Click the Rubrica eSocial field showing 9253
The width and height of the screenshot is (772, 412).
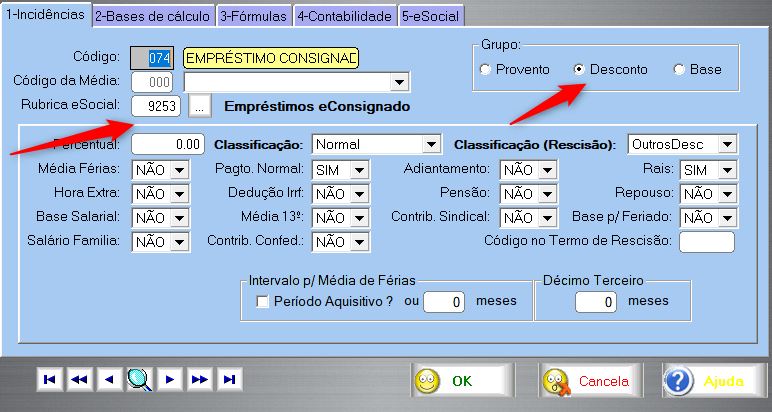(x=156, y=106)
